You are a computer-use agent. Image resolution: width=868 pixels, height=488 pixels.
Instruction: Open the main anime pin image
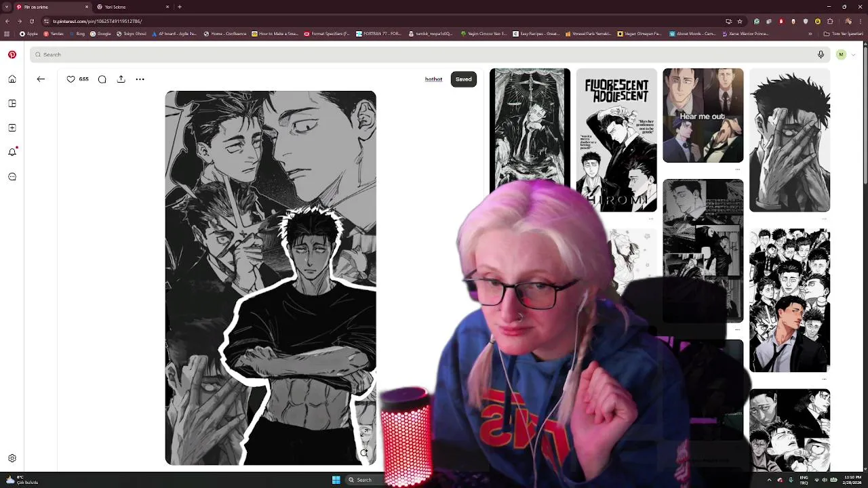pyautogui.click(x=271, y=278)
